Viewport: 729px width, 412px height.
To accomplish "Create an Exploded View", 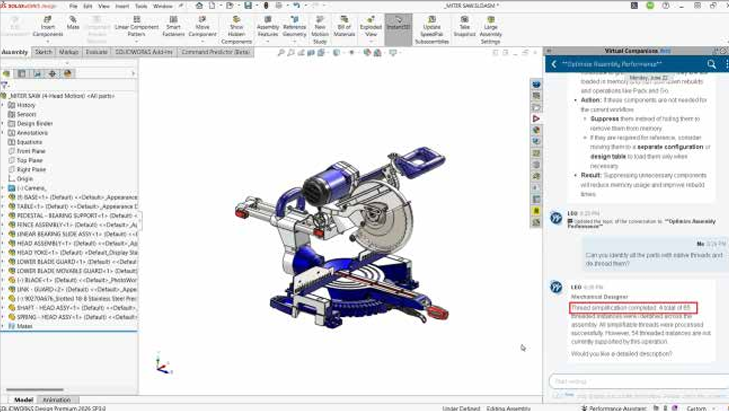I will click(371, 27).
